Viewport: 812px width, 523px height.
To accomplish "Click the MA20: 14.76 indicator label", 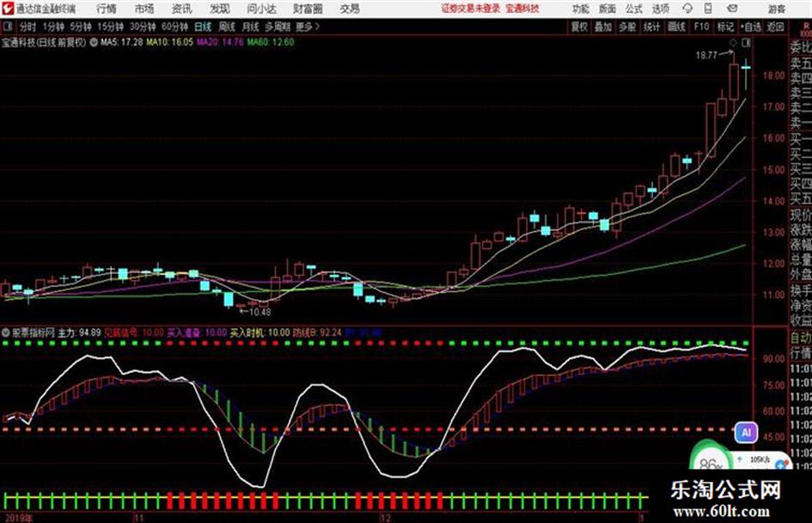I will (220, 42).
